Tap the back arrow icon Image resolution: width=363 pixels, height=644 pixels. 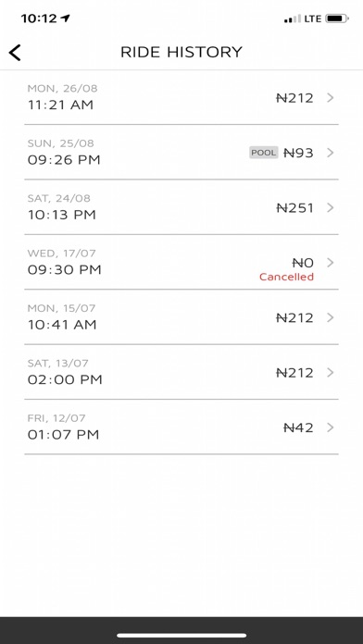point(15,53)
